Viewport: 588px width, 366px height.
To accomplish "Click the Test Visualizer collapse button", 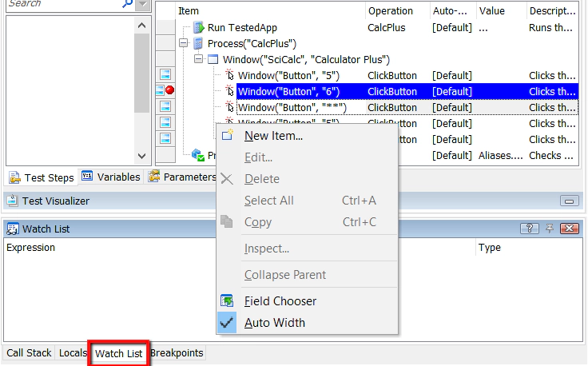I will 570,201.
